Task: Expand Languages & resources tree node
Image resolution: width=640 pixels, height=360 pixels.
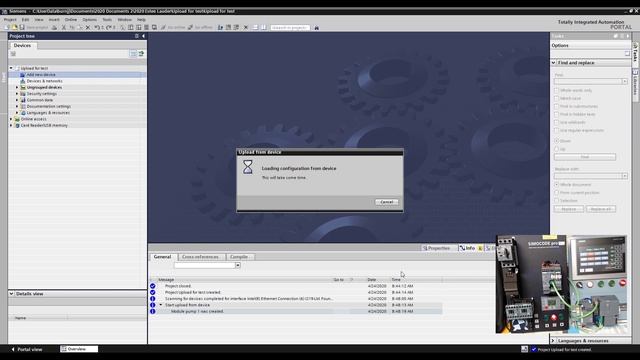Action: coord(17,113)
